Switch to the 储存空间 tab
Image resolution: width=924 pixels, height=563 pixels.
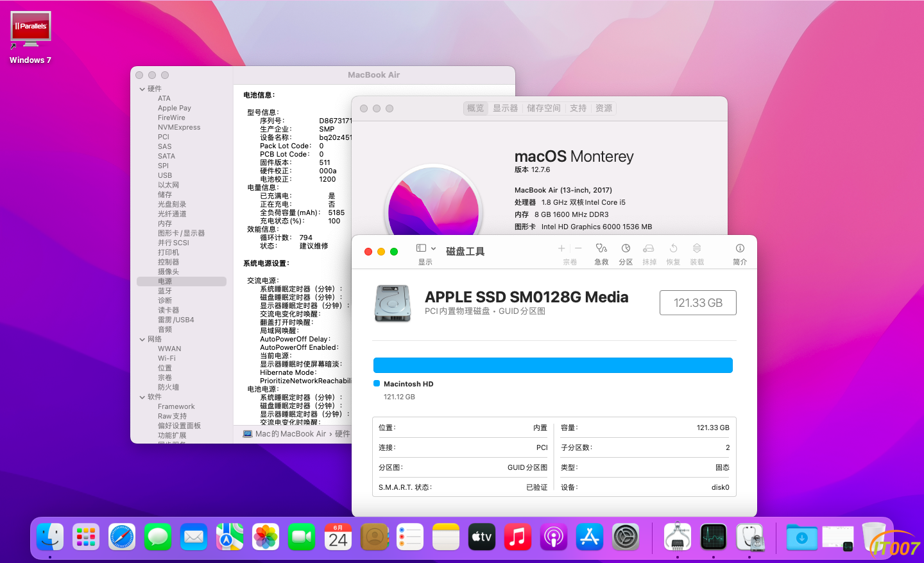pyautogui.click(x=543, y=108)
